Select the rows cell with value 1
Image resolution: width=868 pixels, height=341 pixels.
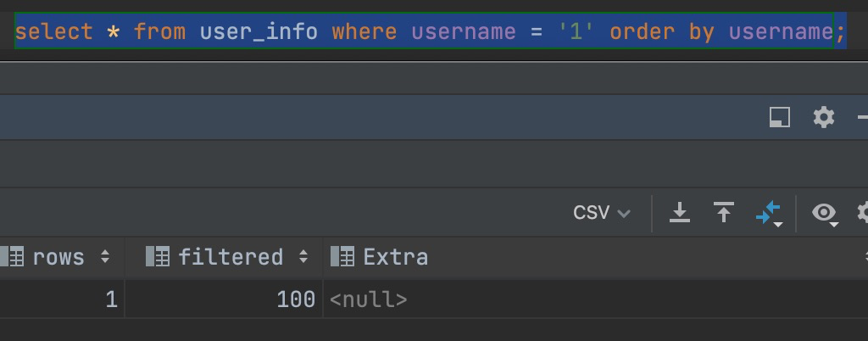[x=111, y=299]
